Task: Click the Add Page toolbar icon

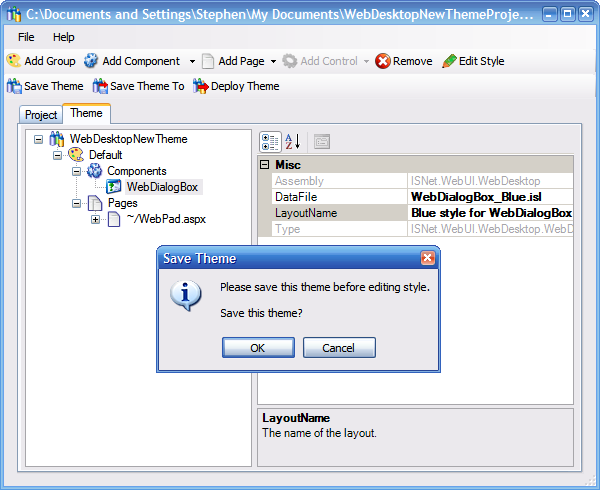Action: pos(208,61)
